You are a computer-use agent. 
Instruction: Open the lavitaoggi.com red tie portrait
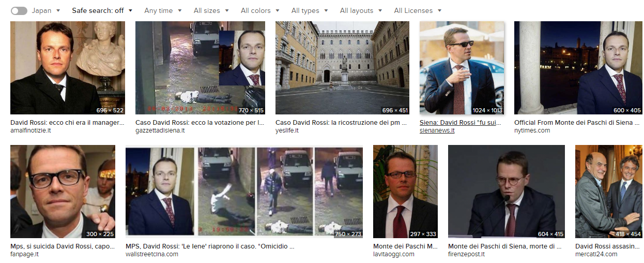[x=405, y=192]
